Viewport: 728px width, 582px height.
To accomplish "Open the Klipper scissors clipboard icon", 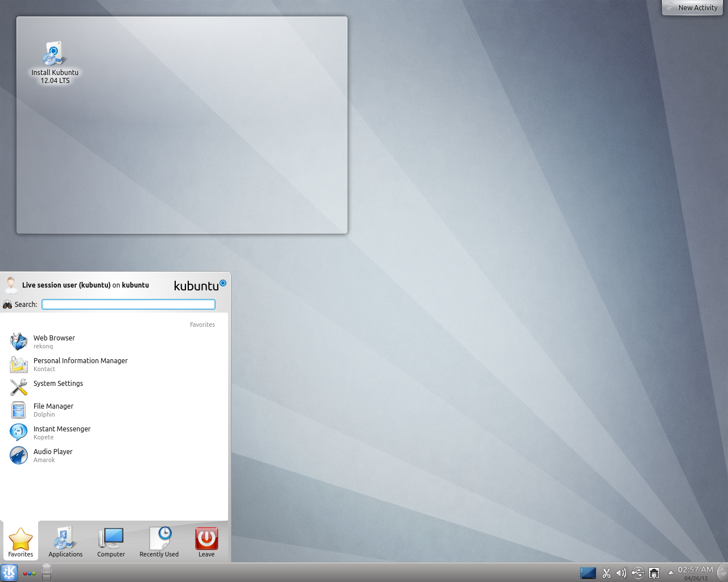I will click(606, 573).
